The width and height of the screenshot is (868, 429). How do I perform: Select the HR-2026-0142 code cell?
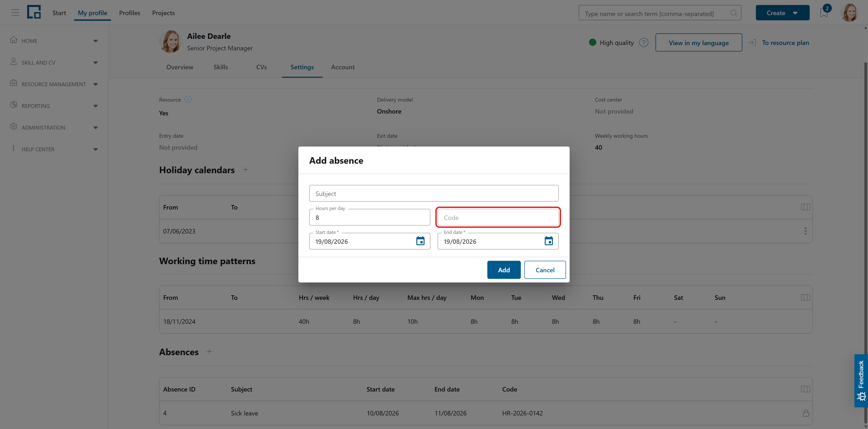522,413
